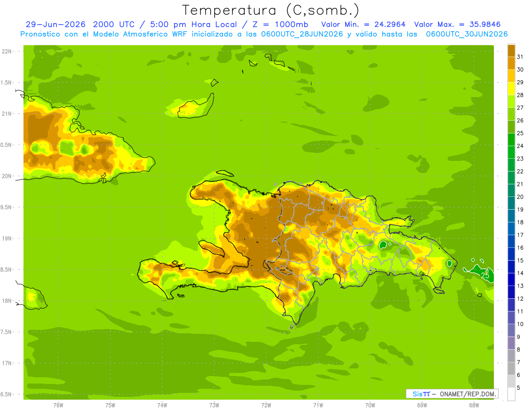Viewport: 532px width, 411px height.
Task: Click the '76W' longitude label
Action: (x=58, y=405)
